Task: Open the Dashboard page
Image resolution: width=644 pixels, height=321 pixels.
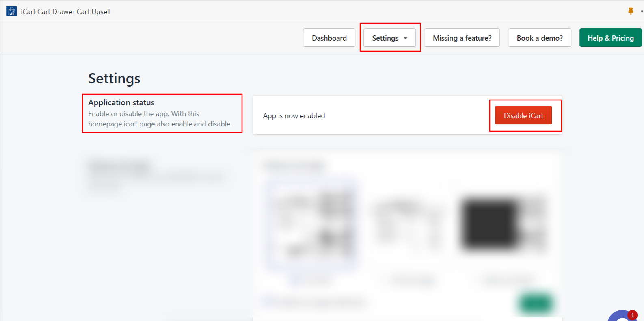Action: coord(329,38)
